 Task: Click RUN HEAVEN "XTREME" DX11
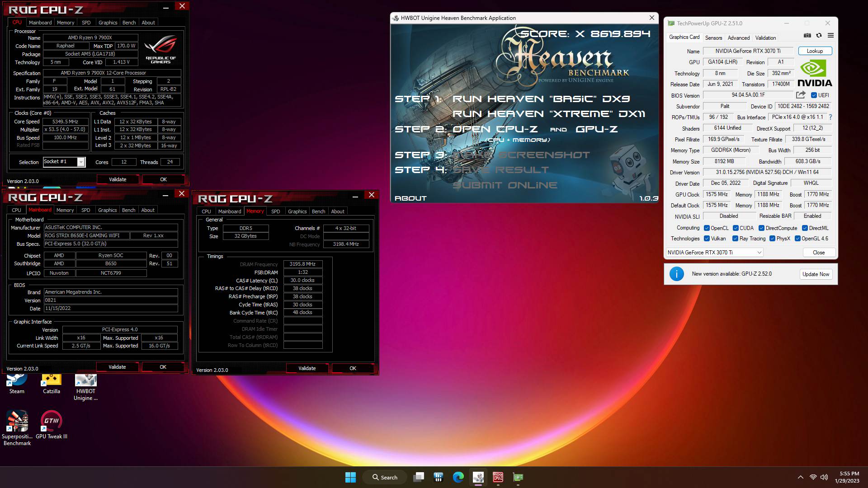point(549,113)
